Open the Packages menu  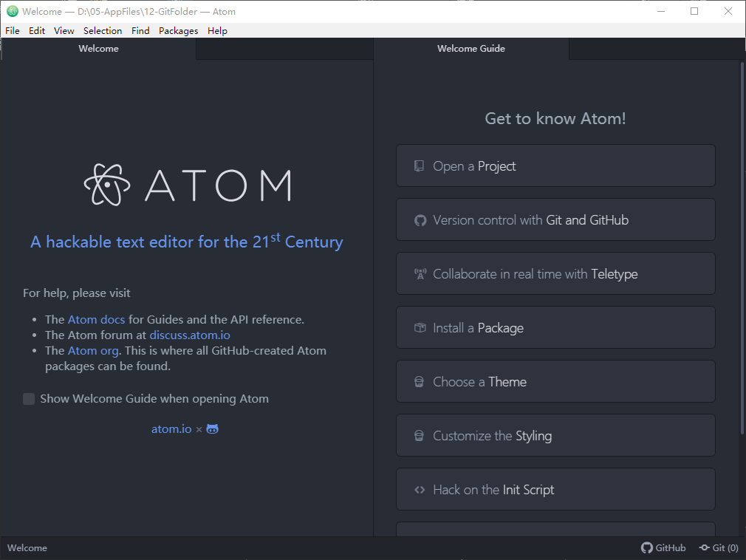pos(179,30)
